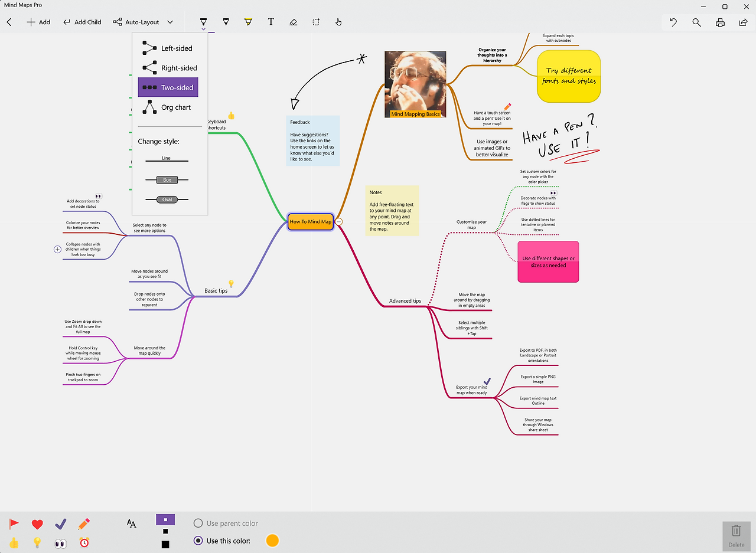This screenshot has width=756, height=553.
Task: Select the Share icon
Action: (x=743, y=22)
